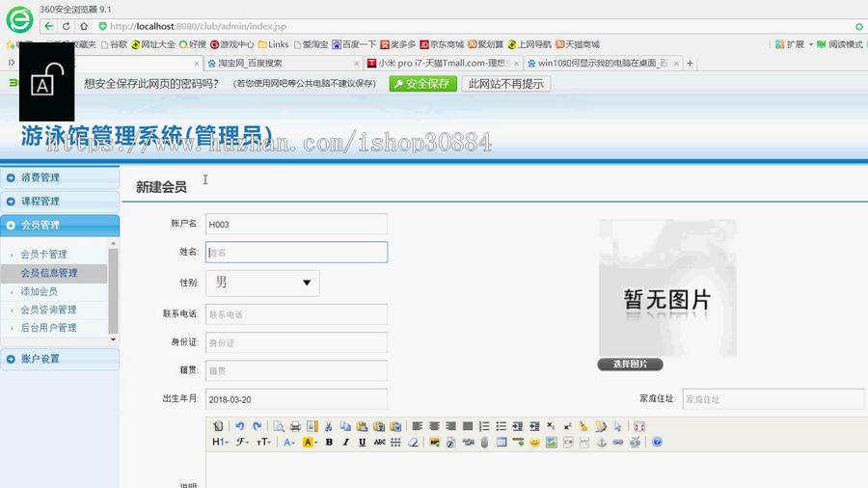Open the 扩展 extensions dropdown
Screen dimensions: 868x488
pos(795,44)
